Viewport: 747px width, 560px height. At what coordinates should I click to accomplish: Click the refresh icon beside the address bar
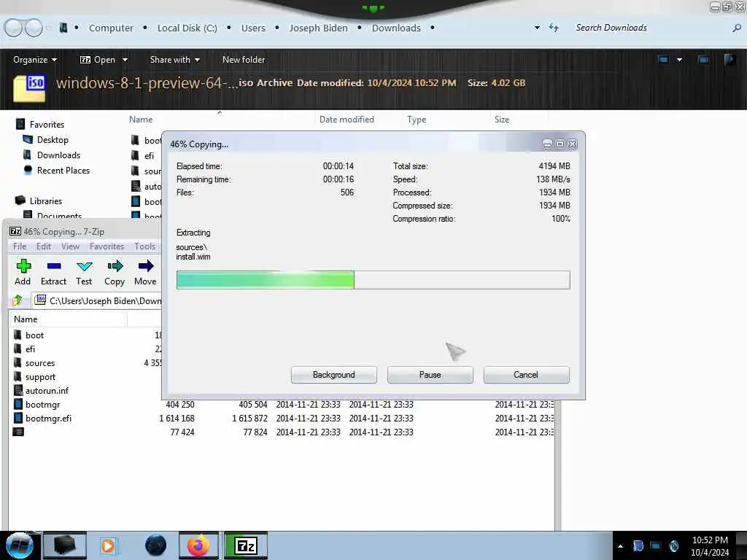click(x=554, y=28)
